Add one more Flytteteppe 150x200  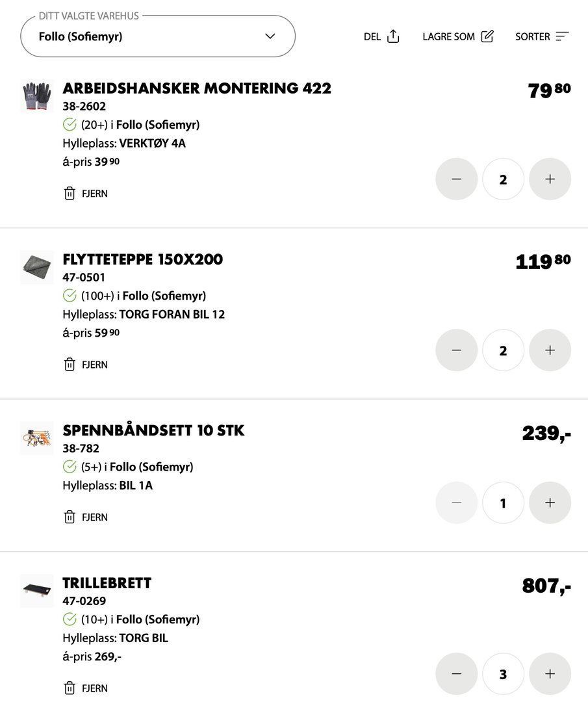click(550, 350)
